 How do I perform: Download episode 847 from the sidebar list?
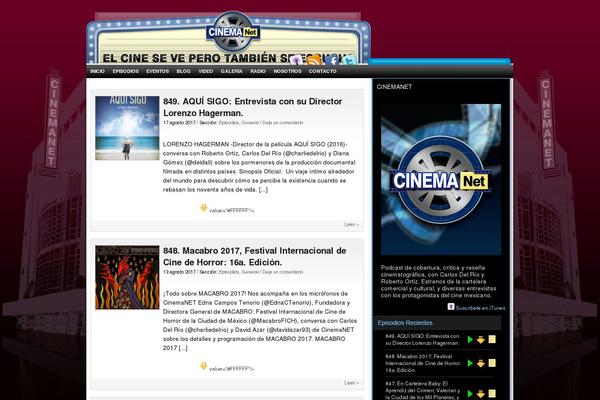(481, 393)
